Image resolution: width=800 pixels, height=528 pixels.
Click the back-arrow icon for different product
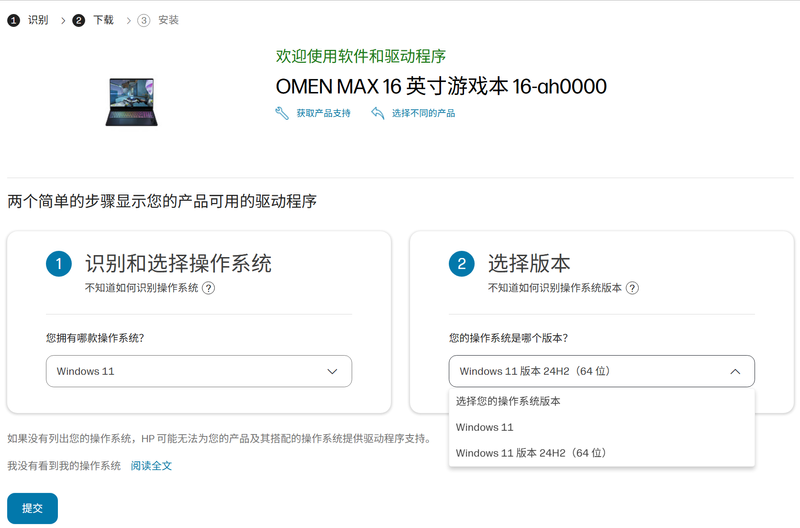point(378,113)
